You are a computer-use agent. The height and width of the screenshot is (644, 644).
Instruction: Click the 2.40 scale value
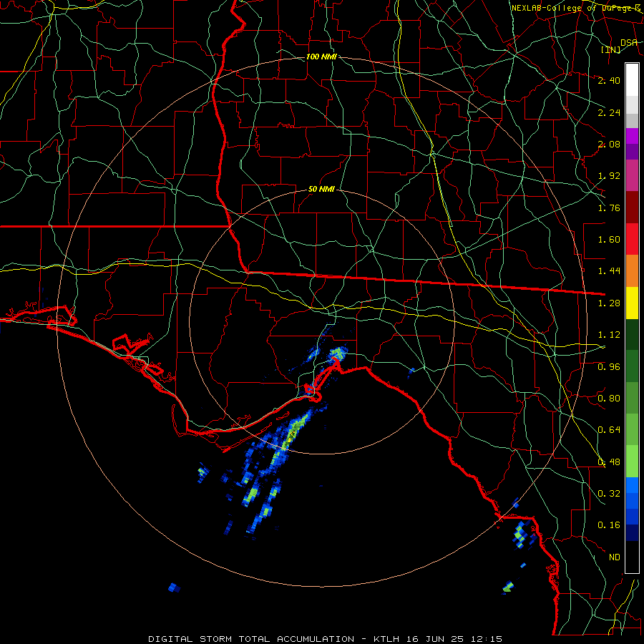pos(609,80)
